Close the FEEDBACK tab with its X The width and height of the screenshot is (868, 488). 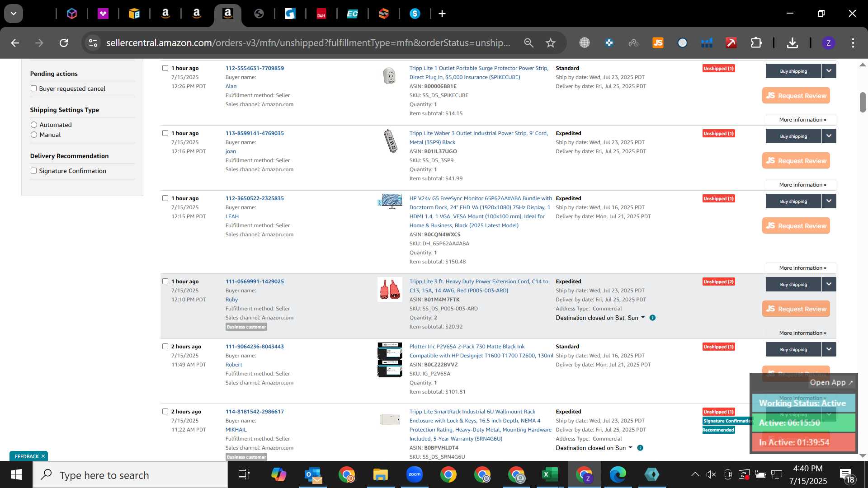click(43, 456)
